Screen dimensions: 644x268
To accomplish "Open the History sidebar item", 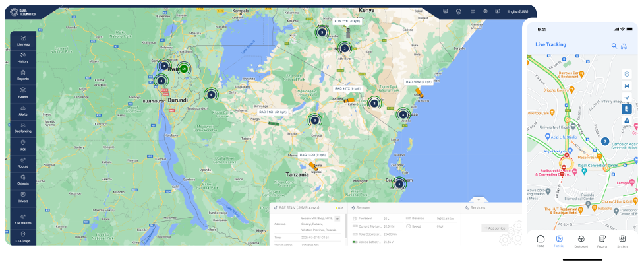I will [23, 57].
